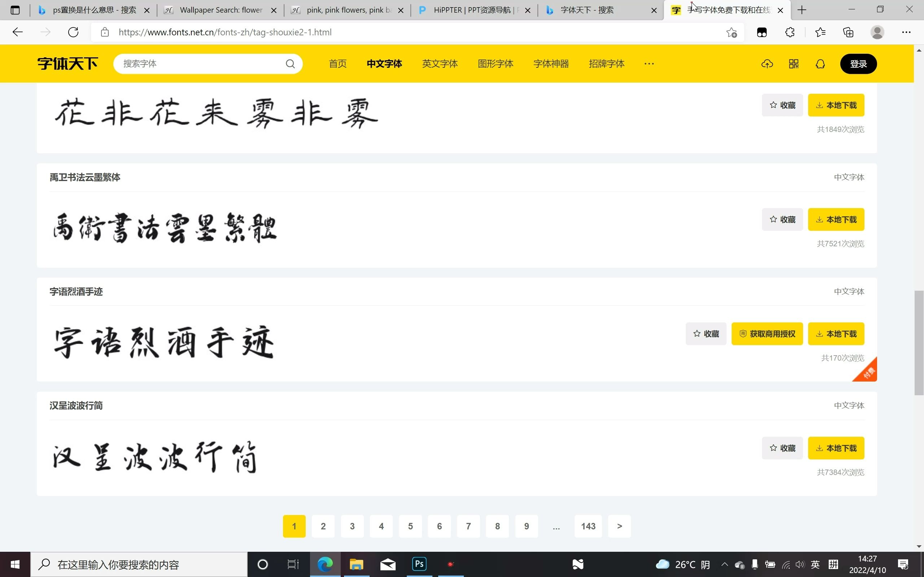Viewport: 924px width, 577px height.
Task: Open browser Collections icon
Action: (x=848, y=32)
